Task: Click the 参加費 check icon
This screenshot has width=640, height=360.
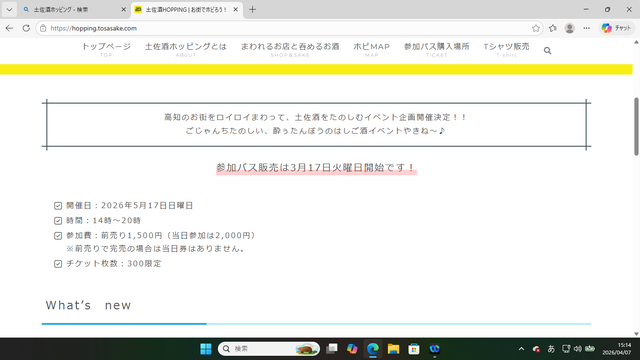Action: 58,236
